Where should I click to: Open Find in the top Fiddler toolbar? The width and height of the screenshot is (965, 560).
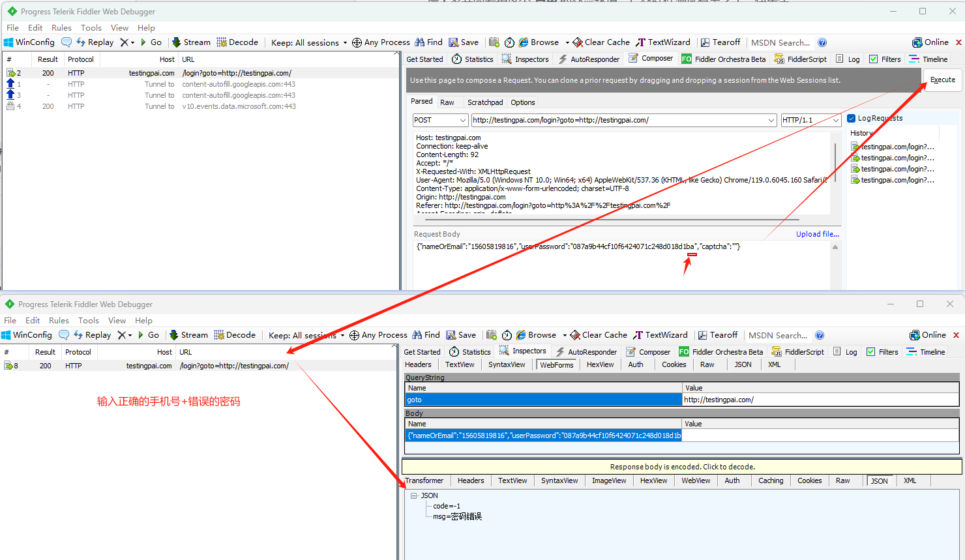point(428,42)
